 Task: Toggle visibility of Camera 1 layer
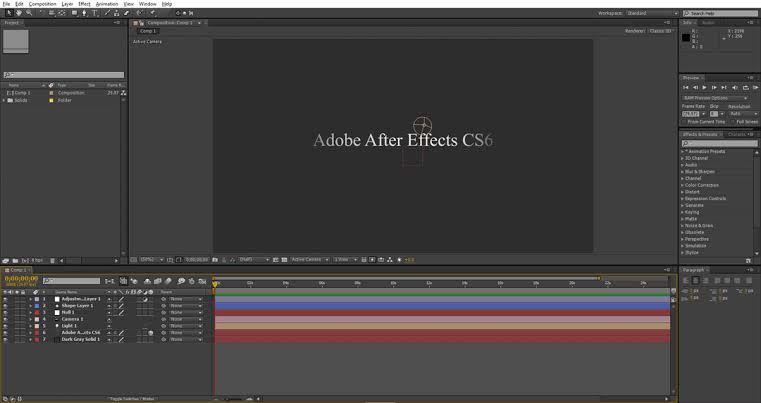point(5,319)
